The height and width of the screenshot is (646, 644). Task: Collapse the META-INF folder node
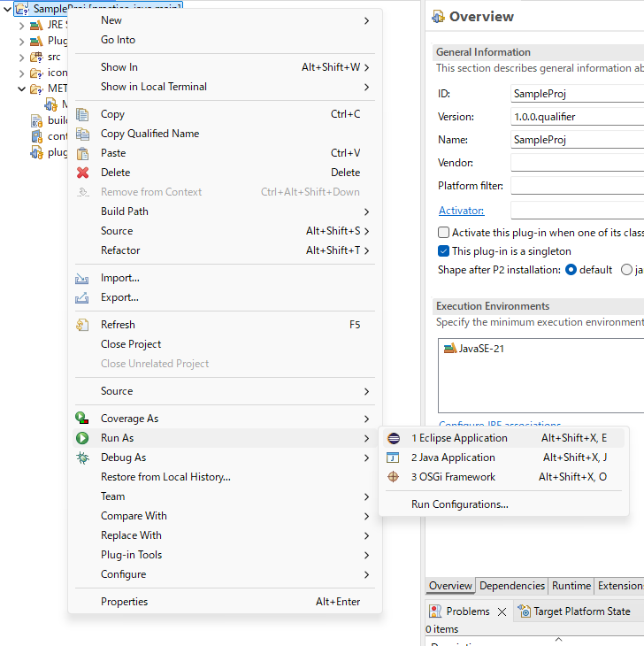(x=22, y=89)
